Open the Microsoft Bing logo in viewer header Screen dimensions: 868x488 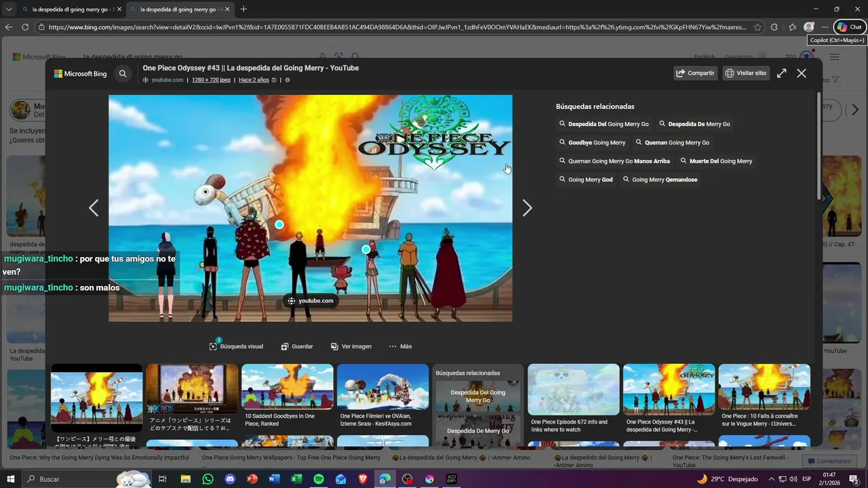[81, 74]
